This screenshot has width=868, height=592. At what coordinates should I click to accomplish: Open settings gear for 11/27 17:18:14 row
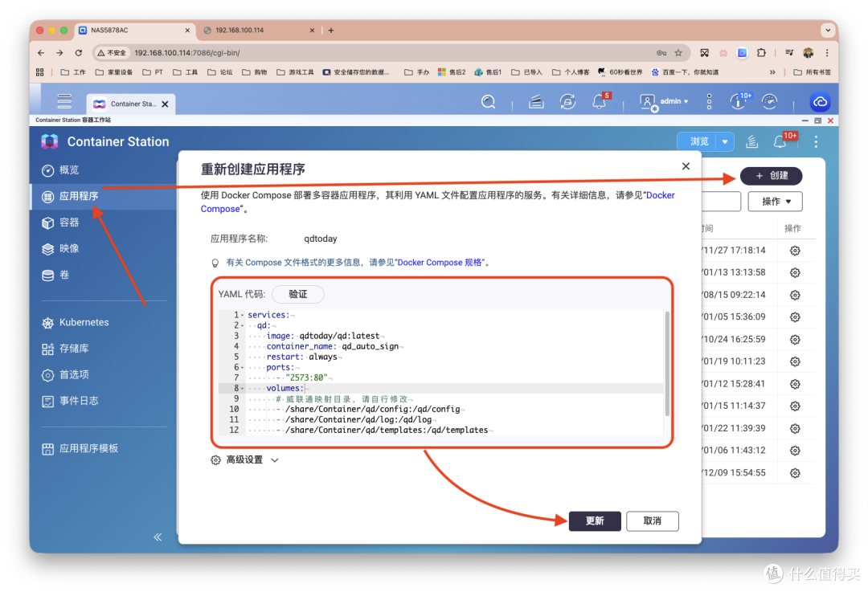[x=795, y=251]
